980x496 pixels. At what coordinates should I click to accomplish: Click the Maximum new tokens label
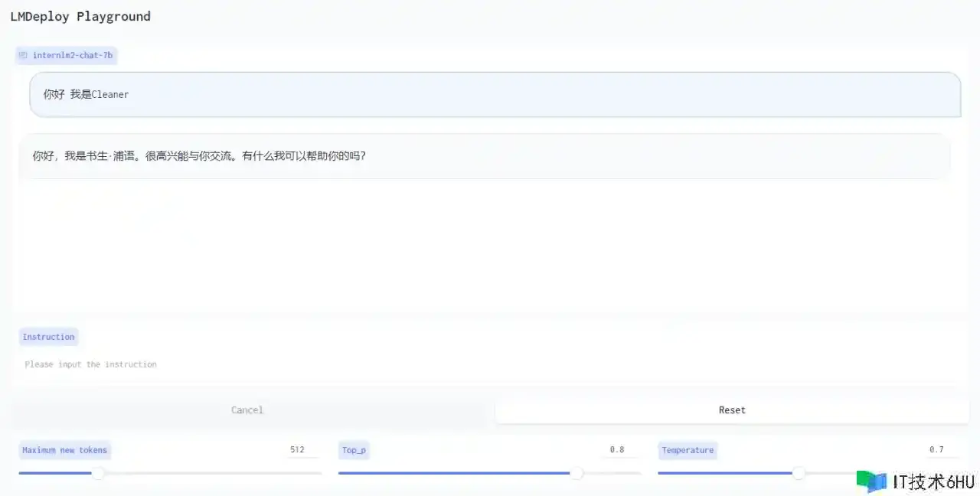point(65,450)
